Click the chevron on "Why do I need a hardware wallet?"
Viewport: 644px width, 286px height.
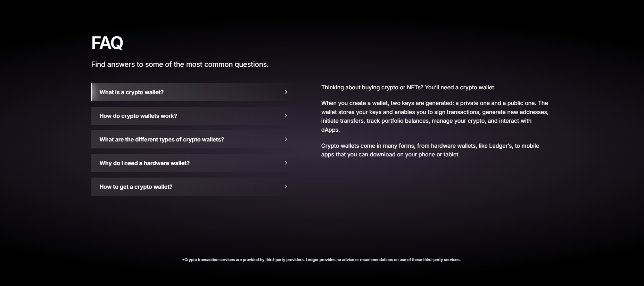tap(286, 163)
